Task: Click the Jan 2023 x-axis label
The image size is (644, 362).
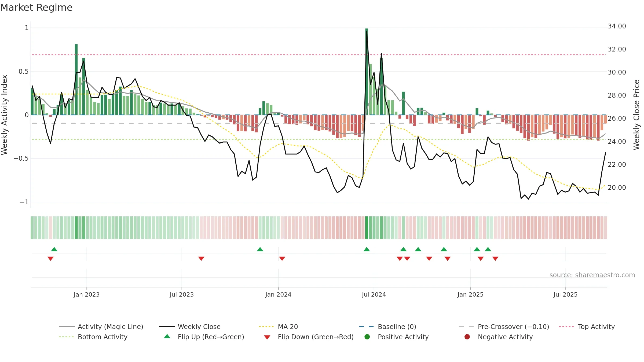Action: 87,294
